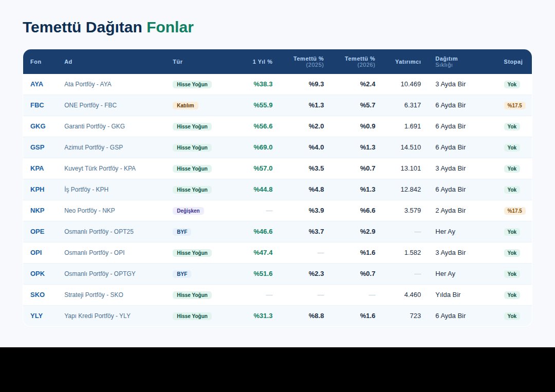Click the %69.0 yearly return value
The image size is (555, 392).
pos(263,147)
